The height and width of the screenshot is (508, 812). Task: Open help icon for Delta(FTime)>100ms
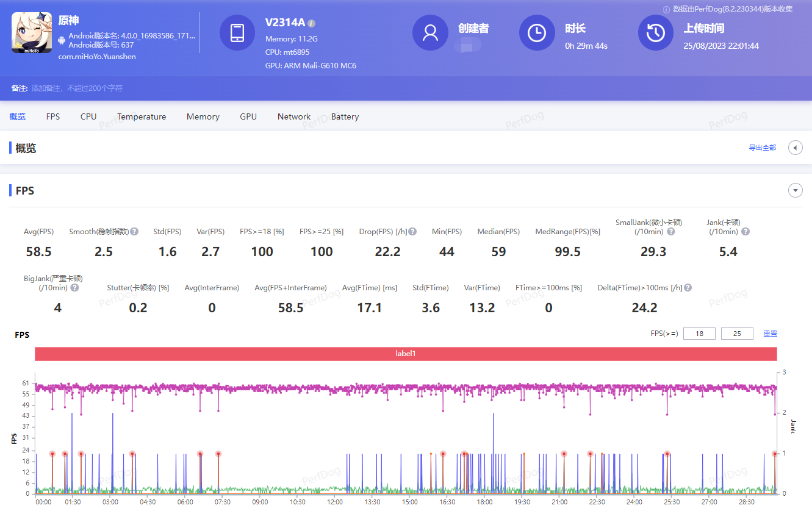pos(688,288)
